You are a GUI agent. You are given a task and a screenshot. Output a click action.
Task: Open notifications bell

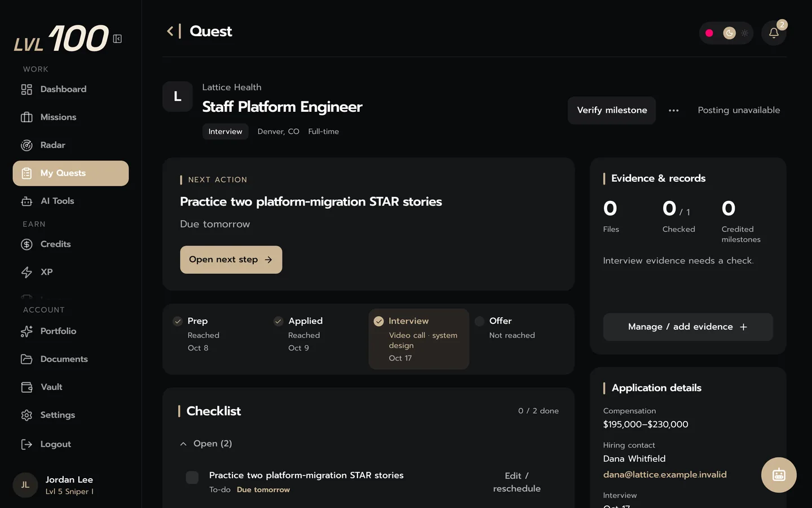pos(774,33)
